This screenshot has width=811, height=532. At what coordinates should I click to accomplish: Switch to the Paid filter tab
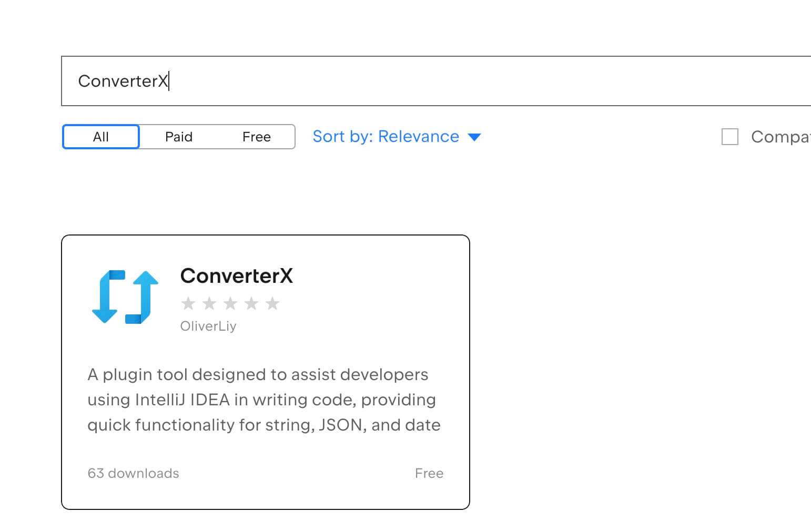pos(179,137)
